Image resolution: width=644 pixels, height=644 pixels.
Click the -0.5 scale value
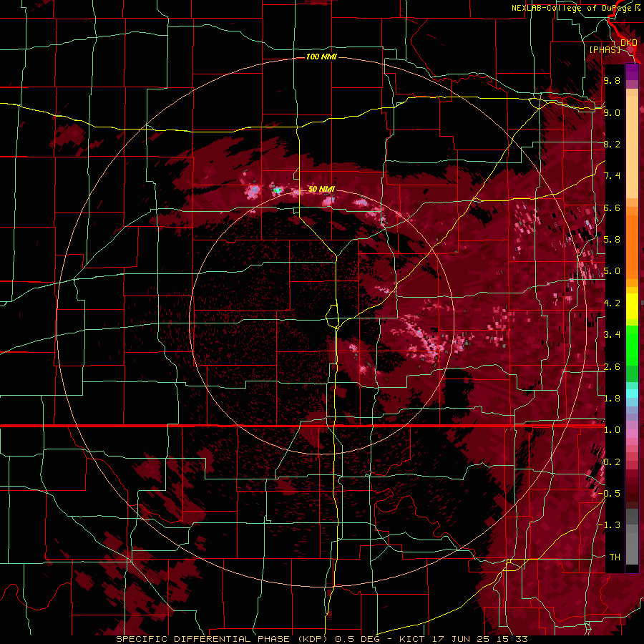click(x=610, y=494)
